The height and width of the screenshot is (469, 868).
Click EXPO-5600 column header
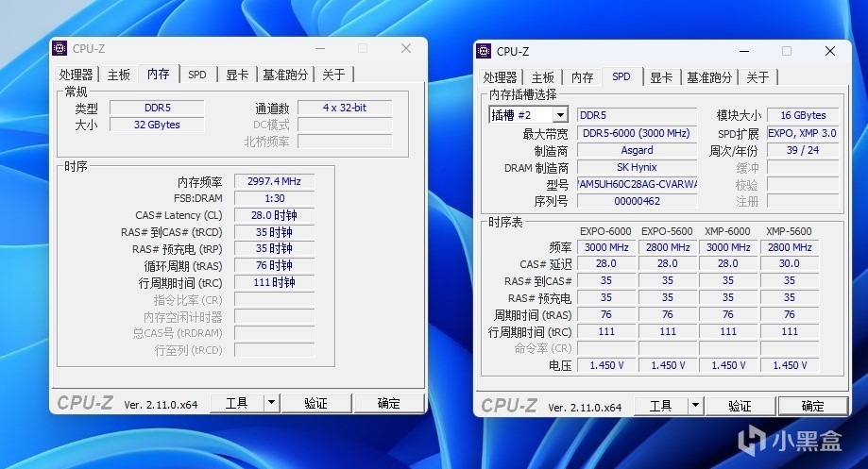[667, 232]
